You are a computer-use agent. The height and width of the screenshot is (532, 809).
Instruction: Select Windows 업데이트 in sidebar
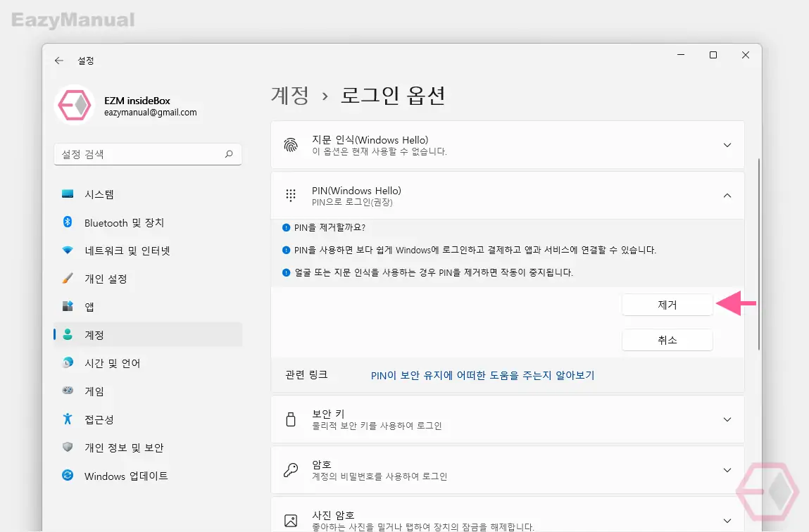[148, 476]
